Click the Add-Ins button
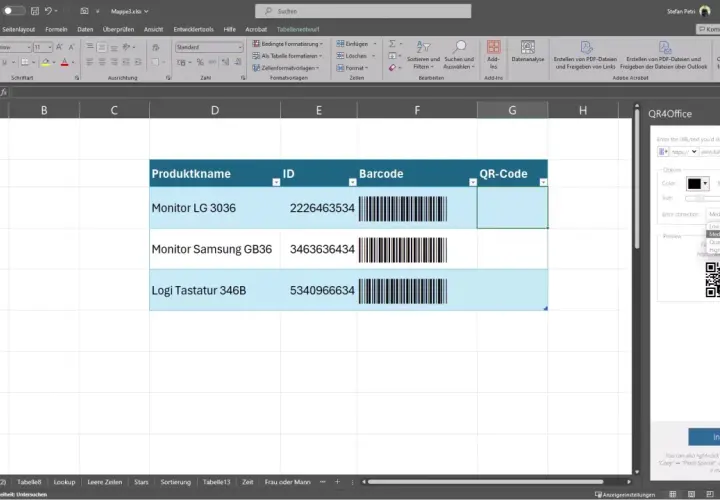The image size is (720, 500). click(493, 55)
